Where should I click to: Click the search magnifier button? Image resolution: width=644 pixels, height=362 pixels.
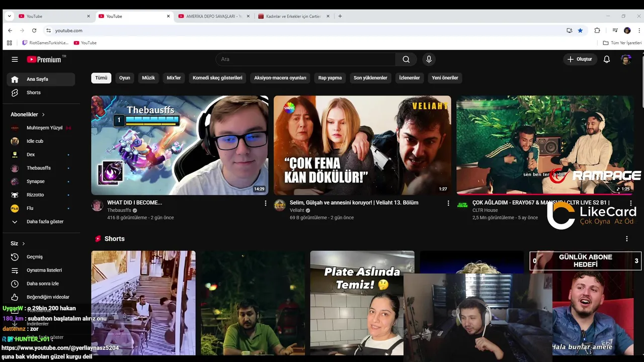coord(406,59)
